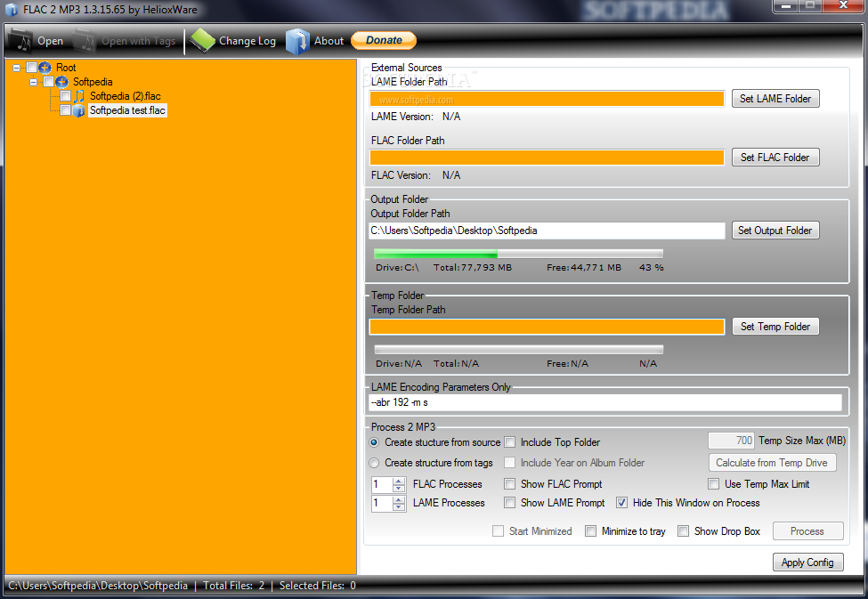The height and width of the screenshot is (599, 868).
Task: Select the Softpedia (2).flac tree item
Action: tap(126, 96)
